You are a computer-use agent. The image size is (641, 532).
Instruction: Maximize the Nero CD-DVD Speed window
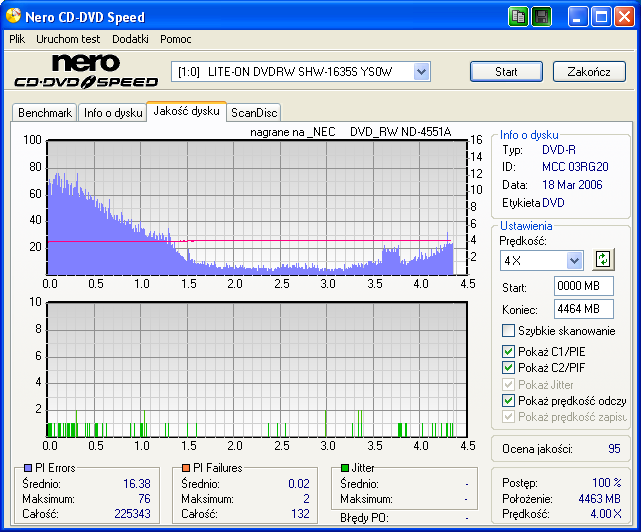[x=601, y=17]
